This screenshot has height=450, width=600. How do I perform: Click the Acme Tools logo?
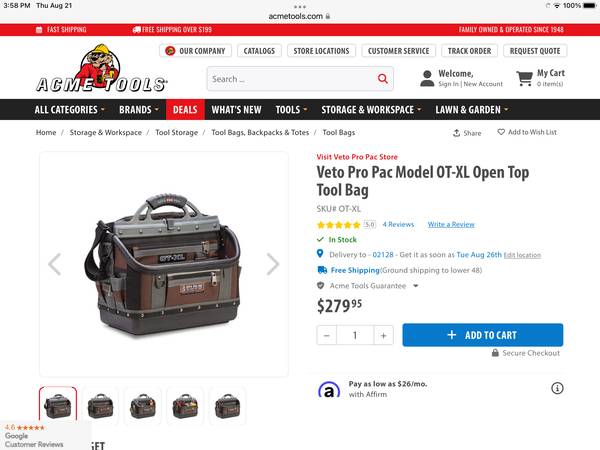[101, 69]
